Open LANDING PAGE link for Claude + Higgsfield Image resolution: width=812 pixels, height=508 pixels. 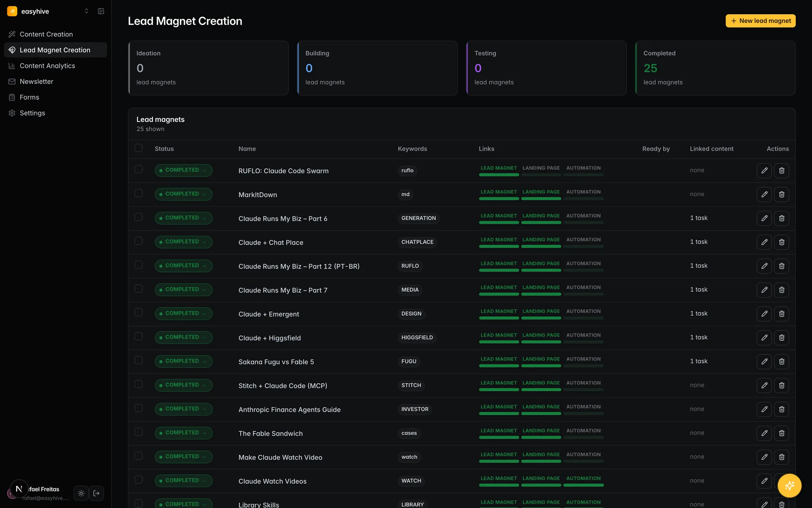541,337
